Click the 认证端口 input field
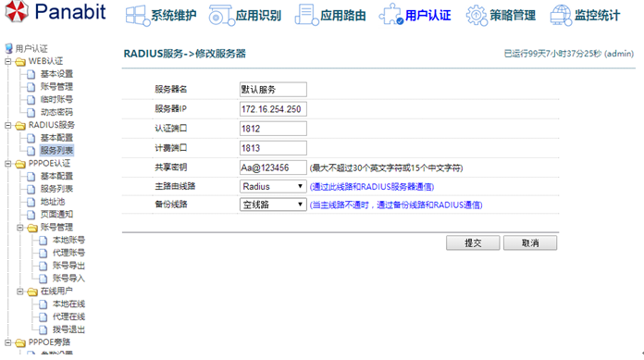Screen dimensions: 644x360 [273, 129]
